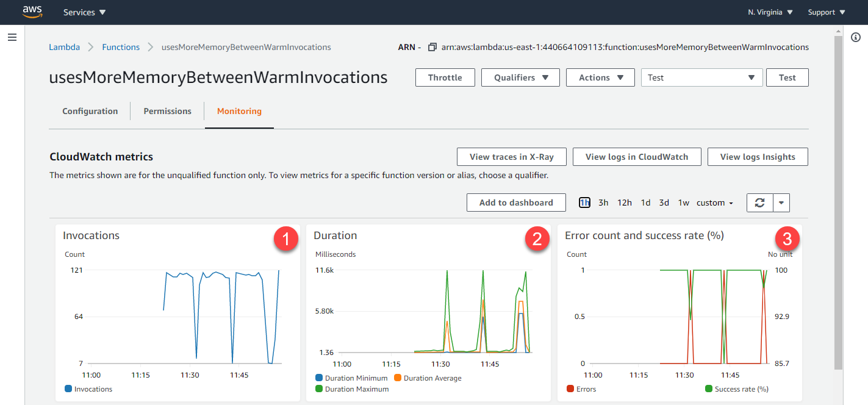The image size is (868, 405).
Task: Open the Services dropdown menu
Action: 84,12
